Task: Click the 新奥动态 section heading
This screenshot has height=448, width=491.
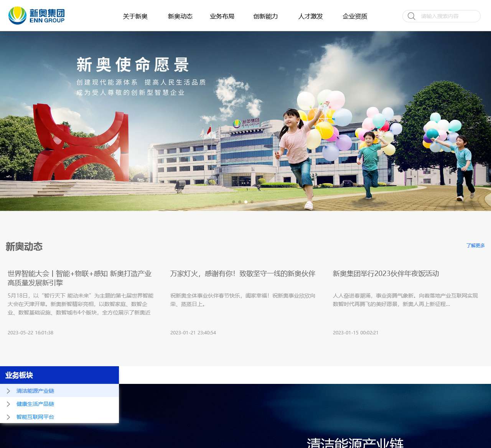Action: click(x=24, y=246)
